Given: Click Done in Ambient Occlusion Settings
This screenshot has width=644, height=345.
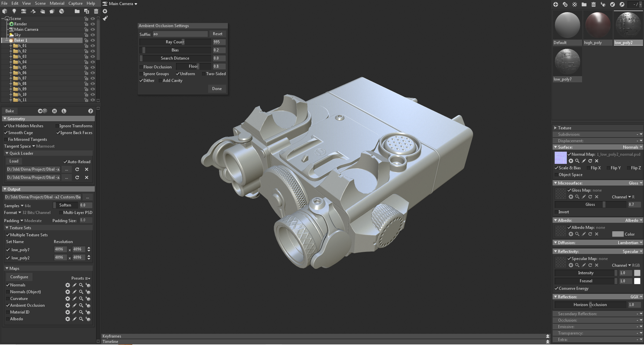Looking at the screenshot, I should coord(217,89).
